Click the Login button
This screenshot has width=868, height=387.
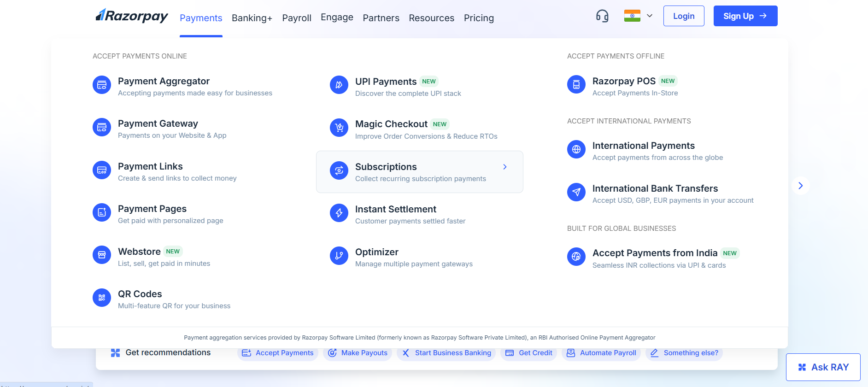coord(684,16)
